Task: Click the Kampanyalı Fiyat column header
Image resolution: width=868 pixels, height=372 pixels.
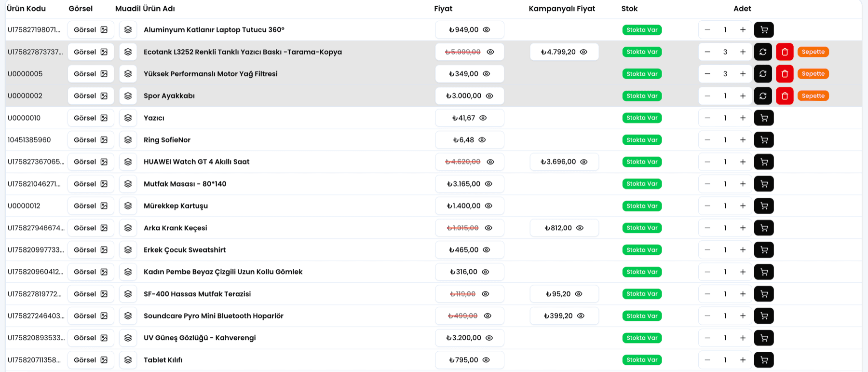Action: coord(562,9)
